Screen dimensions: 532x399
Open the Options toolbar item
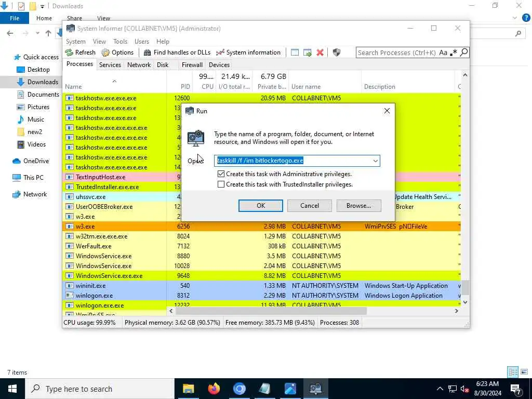118,52
